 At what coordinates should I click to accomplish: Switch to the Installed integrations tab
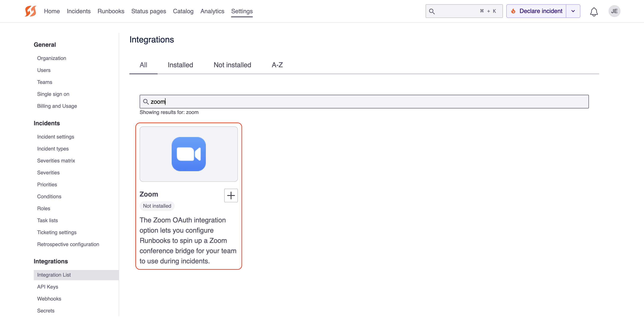(180, 65)
